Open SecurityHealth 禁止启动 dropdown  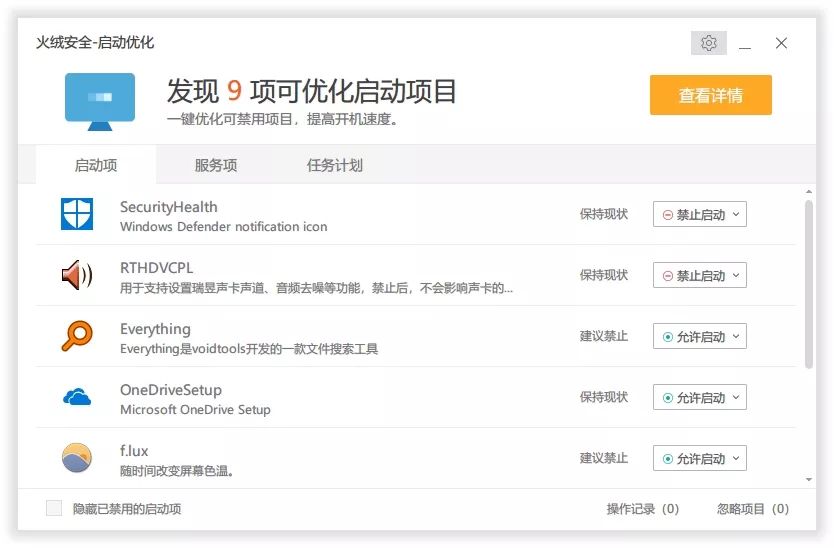pos(699,214)
